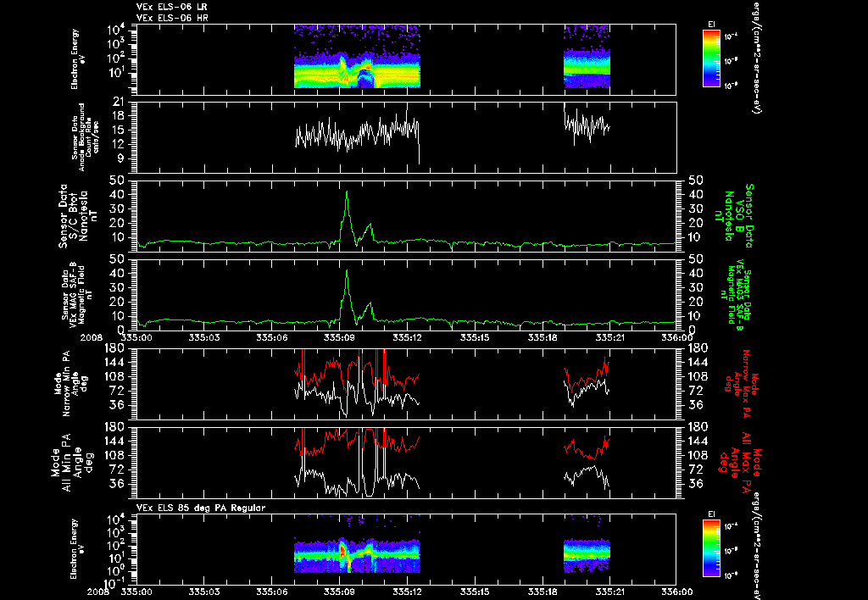The image size is (868, 600).
Task: Click the 'Electron Energy eV' label of the 85 deg PA panel
Action: 77,549
